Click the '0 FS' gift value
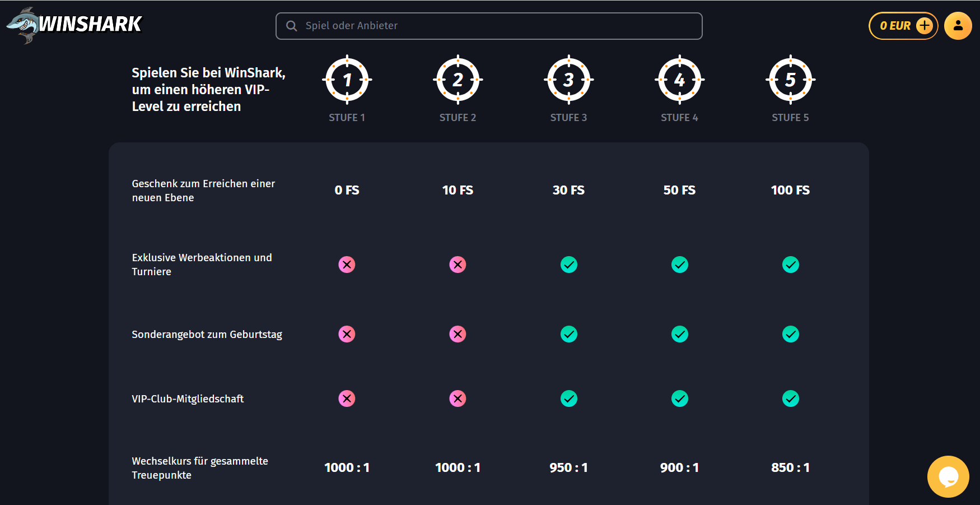980x505 pixels. pyautogui.click(x=347, y=191)
